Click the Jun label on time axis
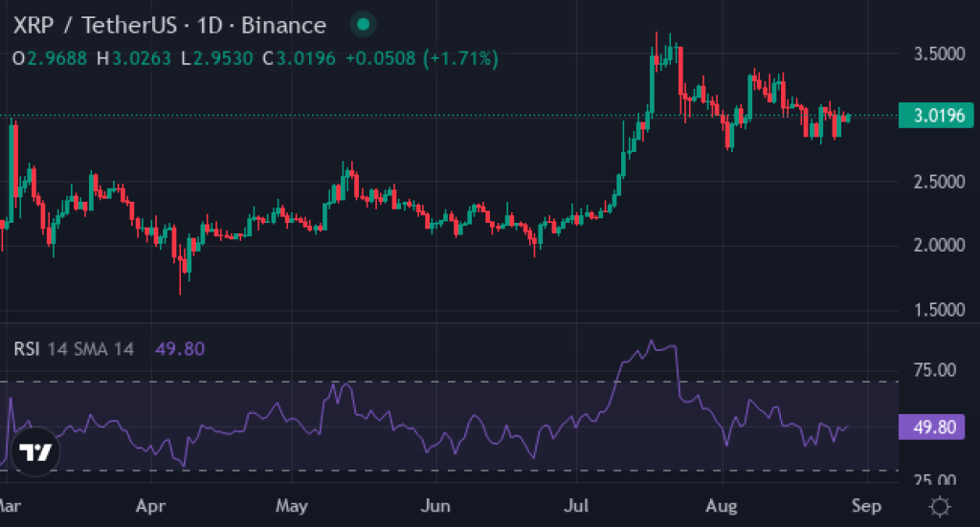This screenshot has width=980, height=527. click(x=435, y=506)
